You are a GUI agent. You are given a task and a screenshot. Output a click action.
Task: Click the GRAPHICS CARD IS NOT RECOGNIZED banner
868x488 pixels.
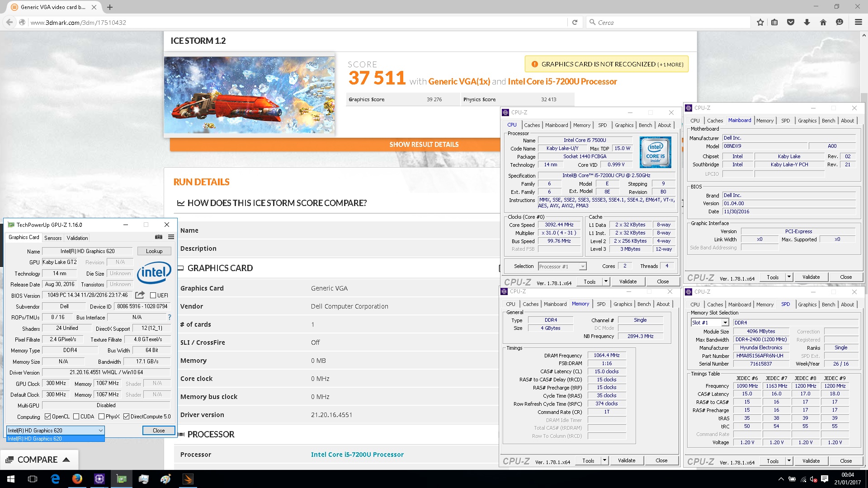(x=607, y=64)
